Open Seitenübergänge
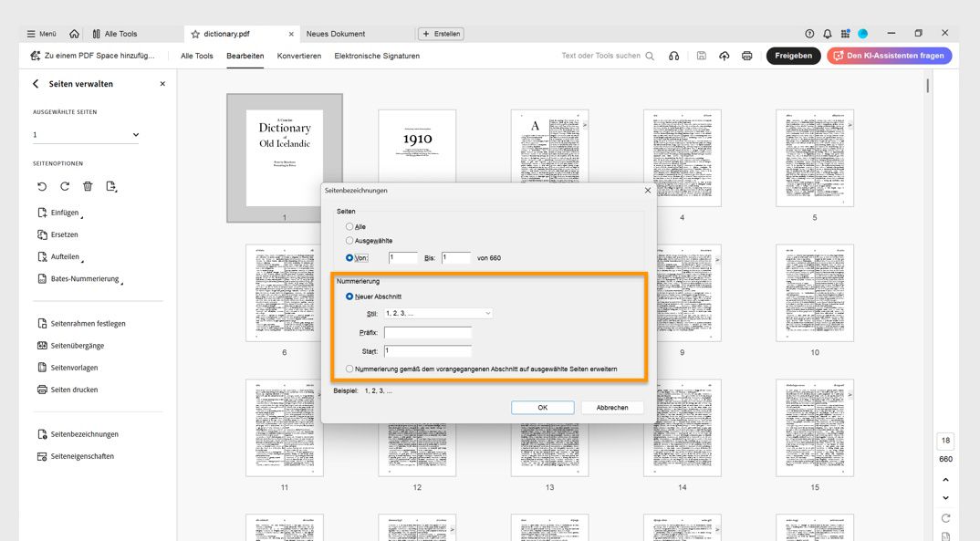 coord(70,346)
